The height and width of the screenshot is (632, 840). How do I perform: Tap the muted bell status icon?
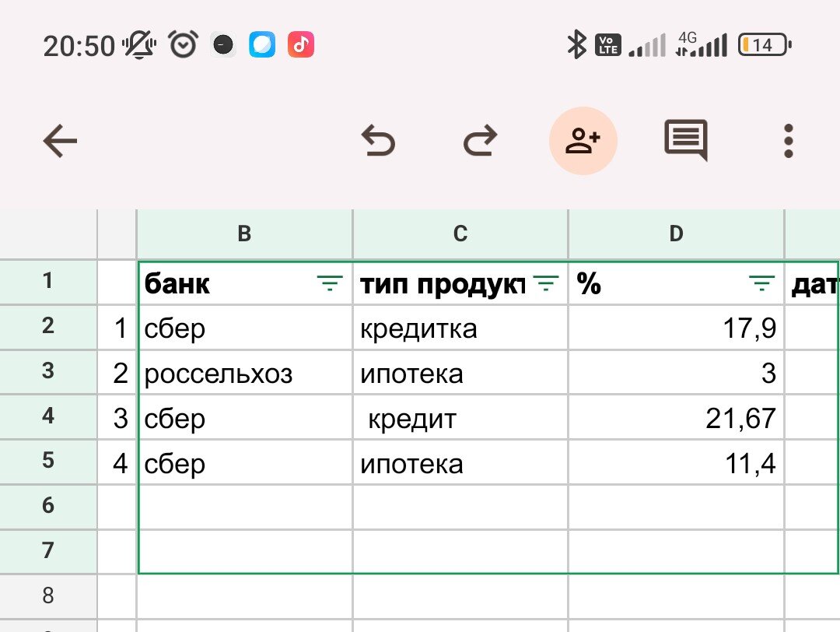click(139, 44)
